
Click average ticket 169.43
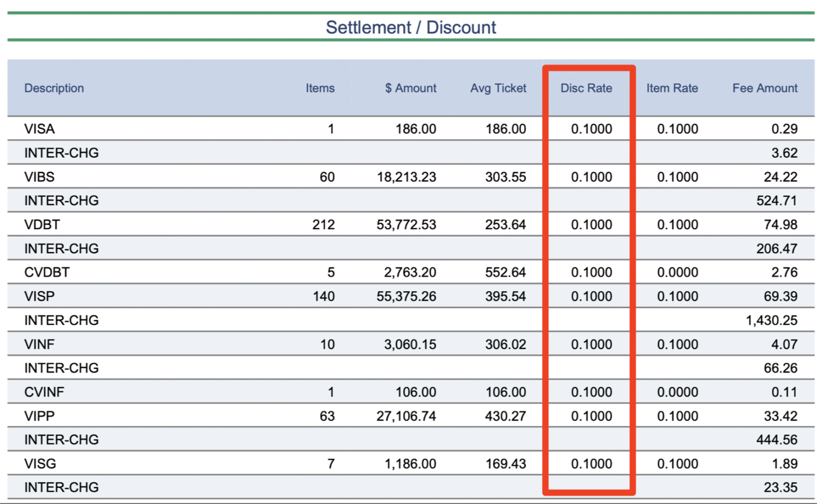pyautogui.click(x=505, y=464)
